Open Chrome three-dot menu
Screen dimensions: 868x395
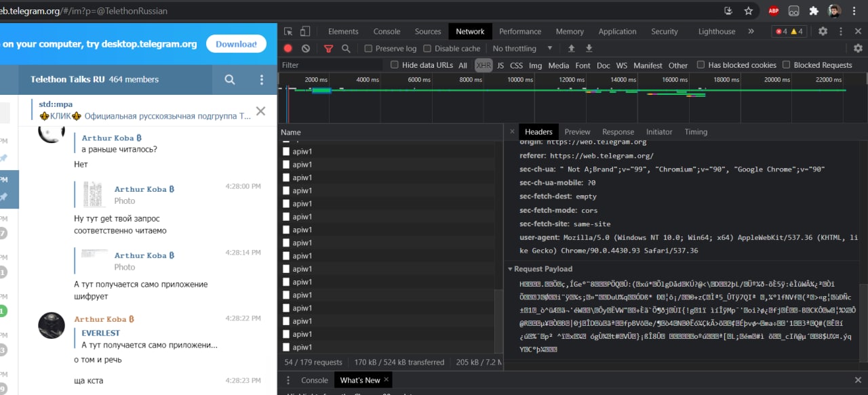click(x=856, y=11)
